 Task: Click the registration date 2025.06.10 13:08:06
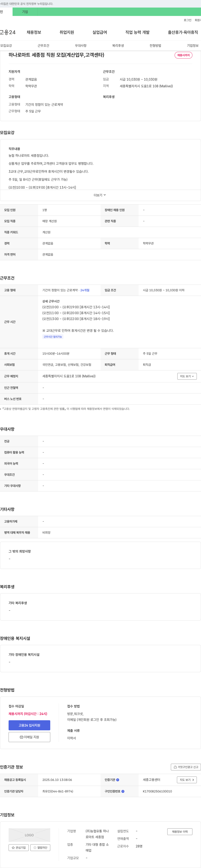pos(57,780)
